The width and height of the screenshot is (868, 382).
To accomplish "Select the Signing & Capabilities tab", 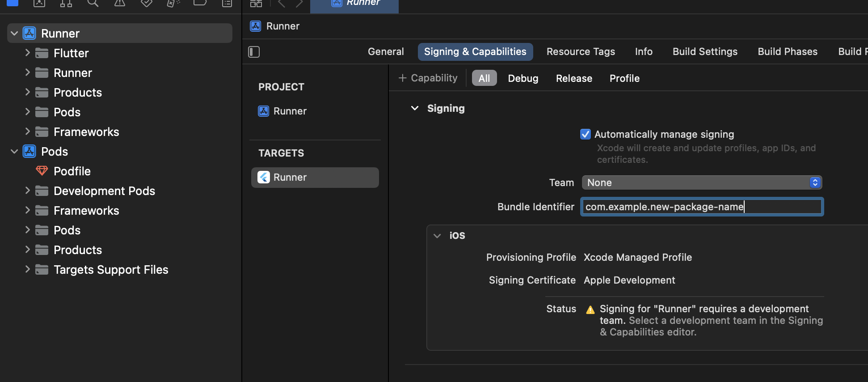I will coord(475,51).
